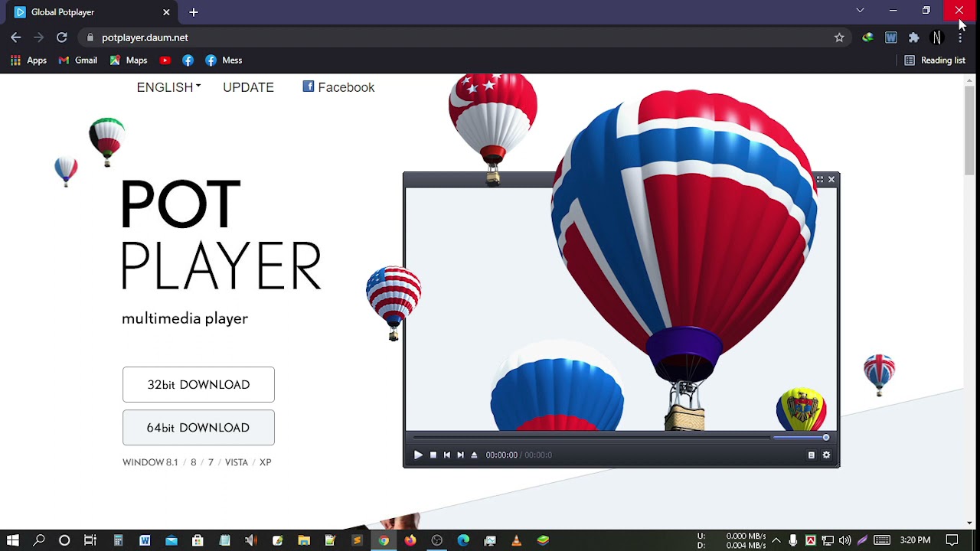Open VLC media player from taskbar
The image size is (980, 551).
tap(516, 540)
